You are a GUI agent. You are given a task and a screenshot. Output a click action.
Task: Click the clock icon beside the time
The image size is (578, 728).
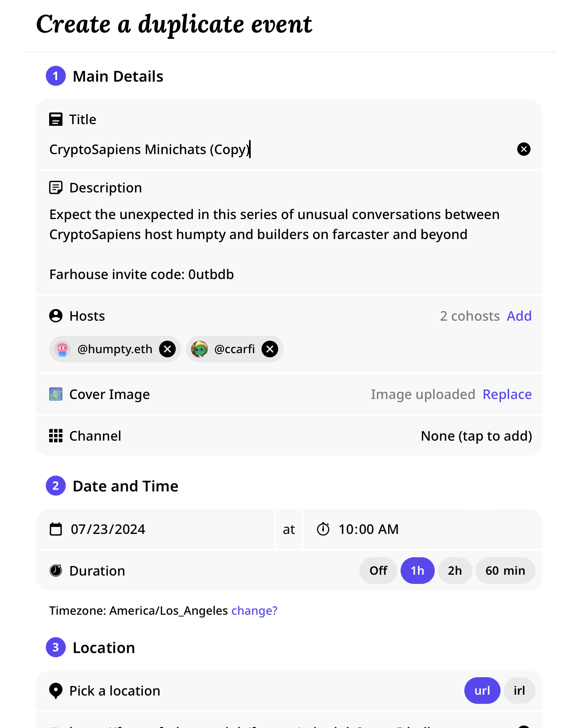(x=323, y=529)
